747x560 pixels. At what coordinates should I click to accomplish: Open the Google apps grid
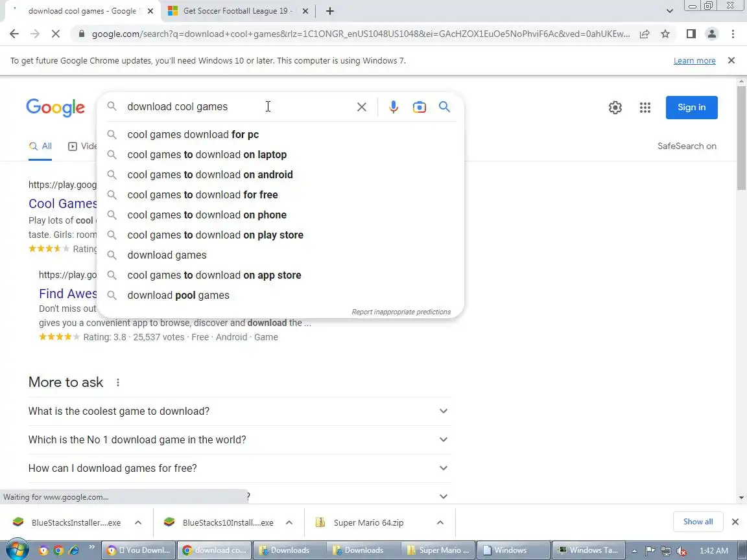[x=645, y=108]
